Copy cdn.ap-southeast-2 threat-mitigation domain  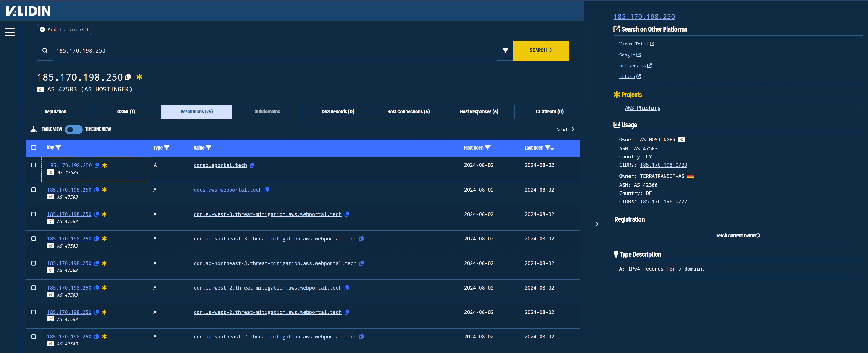361,337
